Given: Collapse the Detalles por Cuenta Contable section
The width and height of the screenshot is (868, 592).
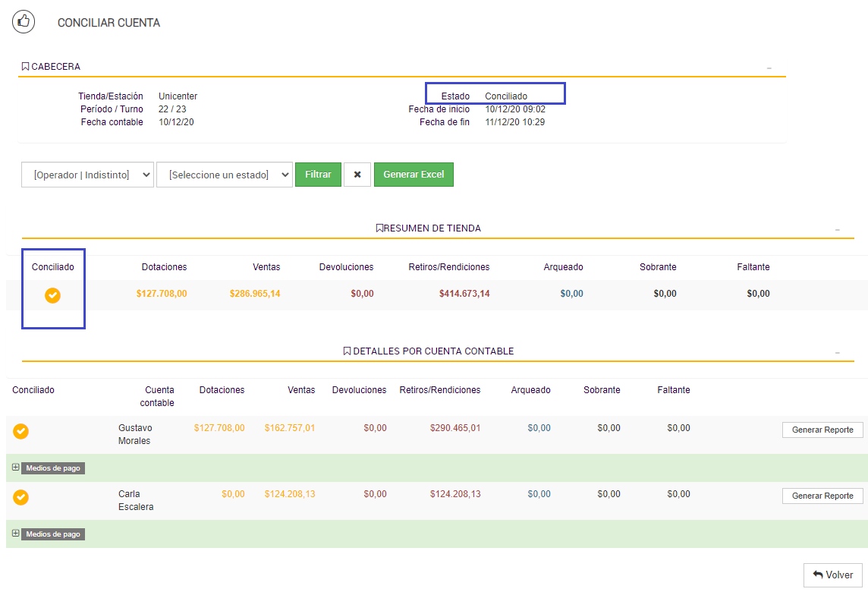Looking at the screenshot, I should tap(838, 352).
